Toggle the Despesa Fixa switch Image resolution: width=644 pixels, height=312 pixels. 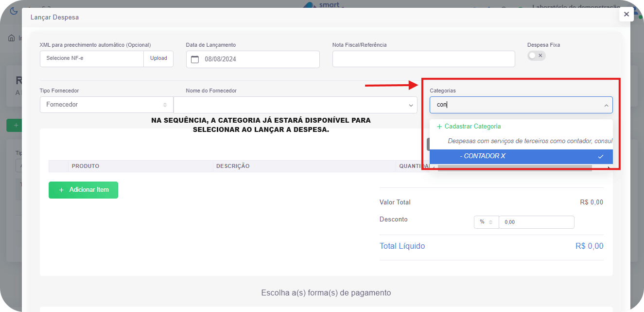[x=537, y=55]
